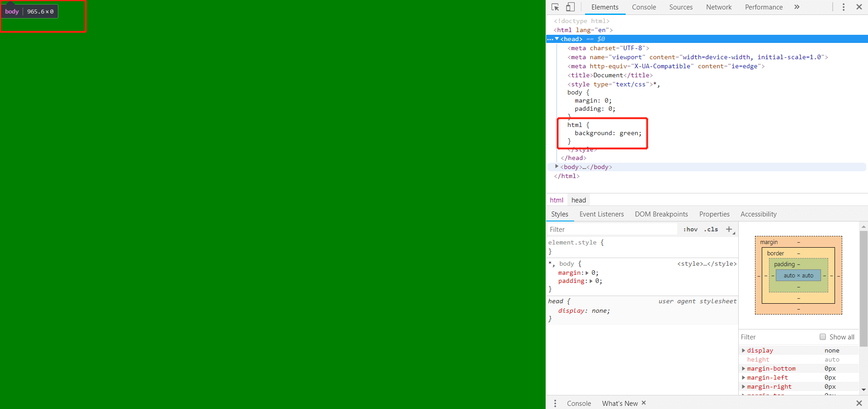The width and height of the screenshot is (868, 409).
Task: Close the What's New drawer tab
Action: tap(644, 403)
